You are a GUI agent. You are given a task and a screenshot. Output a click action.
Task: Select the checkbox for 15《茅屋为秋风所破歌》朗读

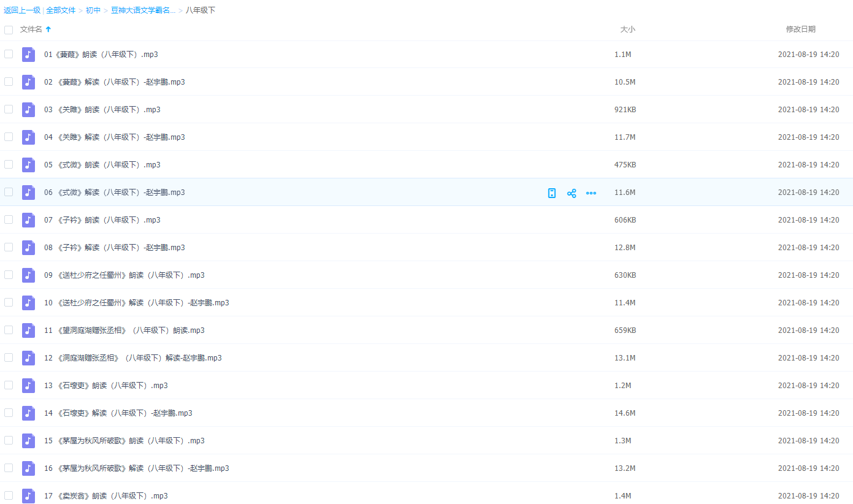coord(9,440)
